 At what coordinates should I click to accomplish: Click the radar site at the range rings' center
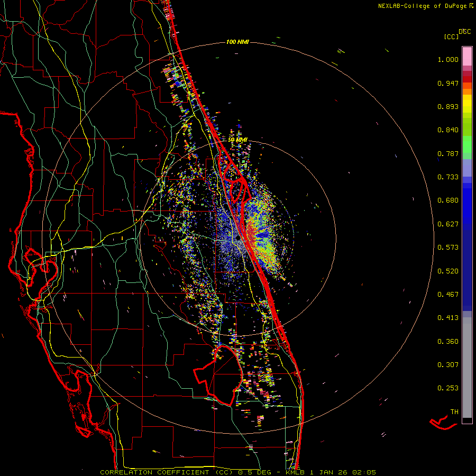pos(239,239)
